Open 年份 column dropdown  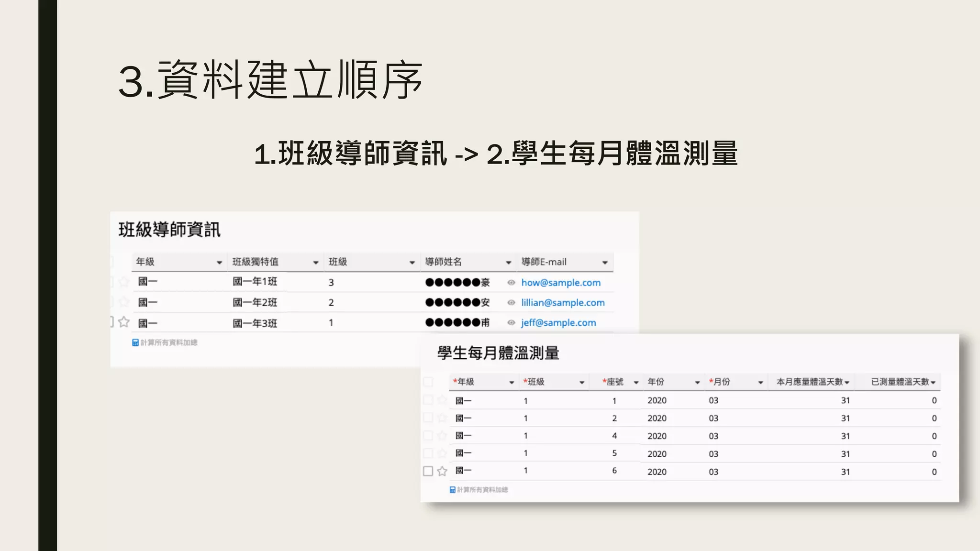tap(697, 383)
